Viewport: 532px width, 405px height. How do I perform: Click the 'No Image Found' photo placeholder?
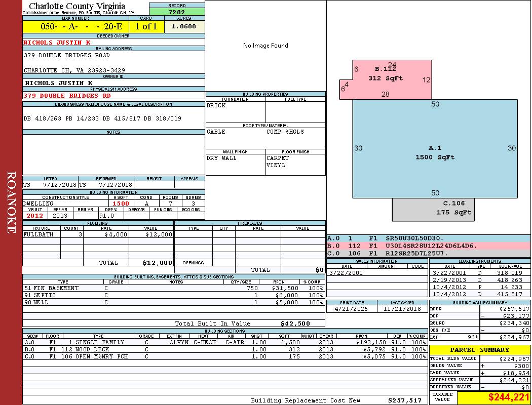click(x=265, y=46)
